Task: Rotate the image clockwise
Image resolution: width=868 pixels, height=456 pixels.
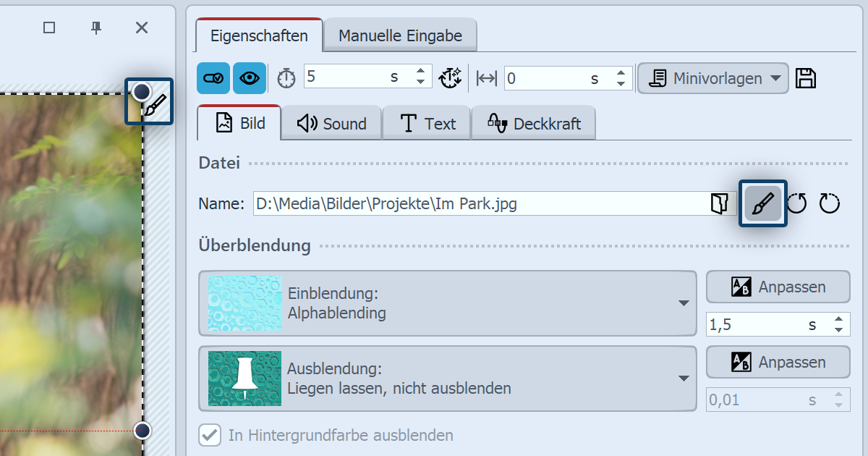Action: (x=829, y=203)
